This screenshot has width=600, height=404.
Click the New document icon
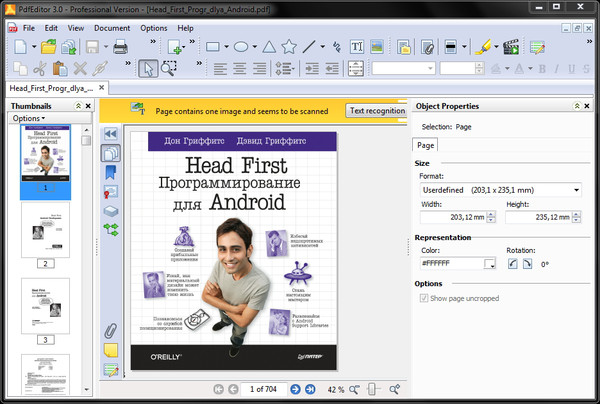tap(20, 47)
